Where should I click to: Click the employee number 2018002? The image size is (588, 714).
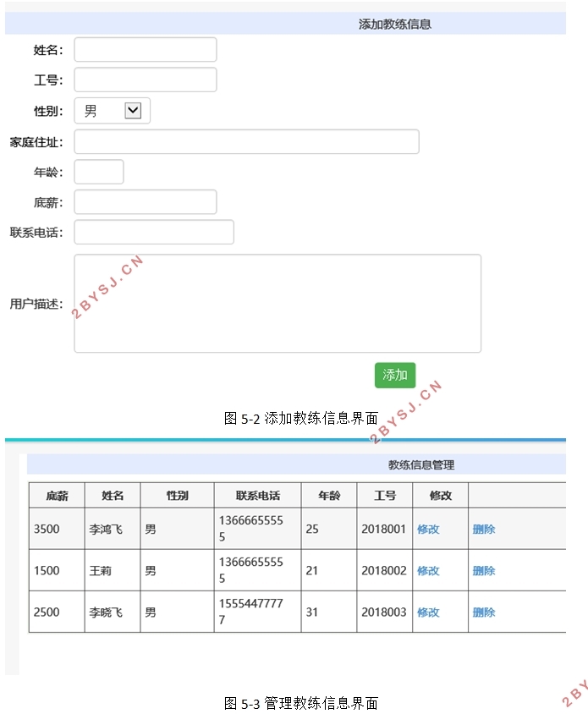pos(385,570)
